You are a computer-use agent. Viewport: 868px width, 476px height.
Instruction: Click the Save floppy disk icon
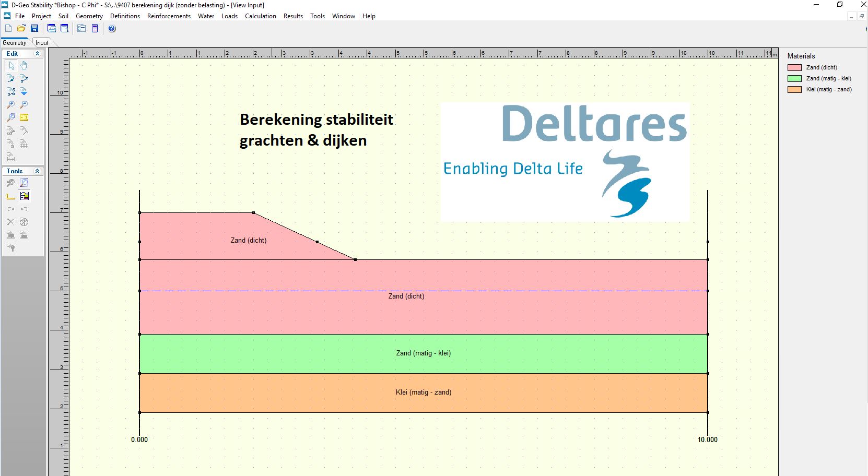34,29
